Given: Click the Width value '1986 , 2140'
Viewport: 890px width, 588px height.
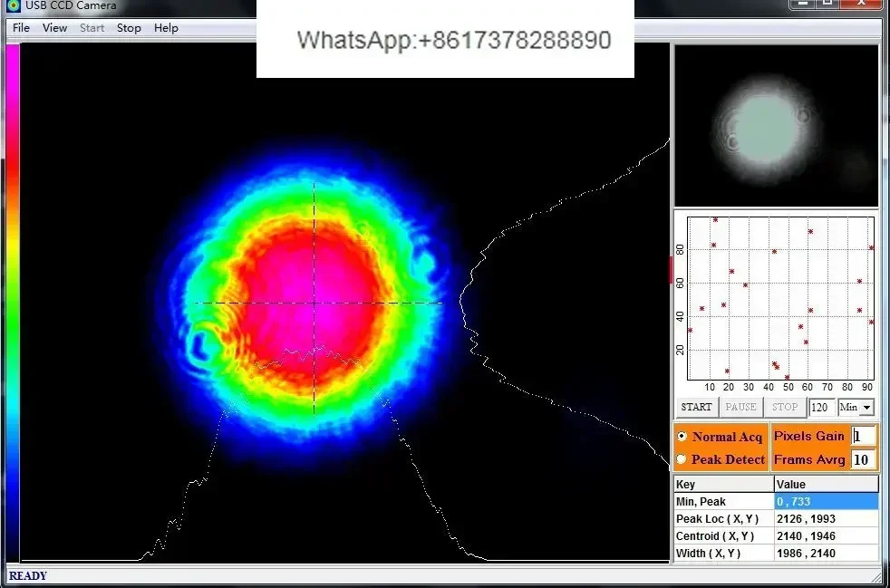Looking at the screenshot, I should (826, 554).
